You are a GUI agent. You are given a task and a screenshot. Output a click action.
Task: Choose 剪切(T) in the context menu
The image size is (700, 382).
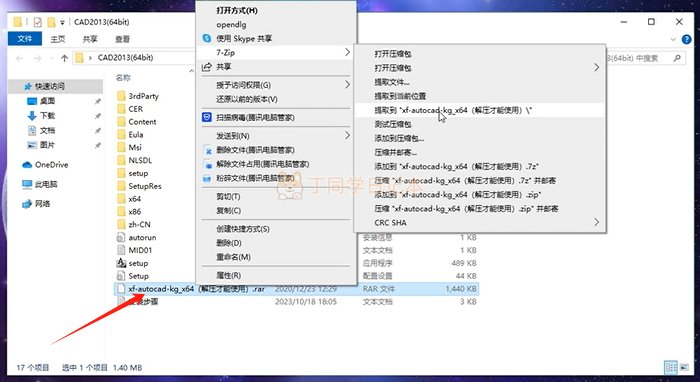277,197
